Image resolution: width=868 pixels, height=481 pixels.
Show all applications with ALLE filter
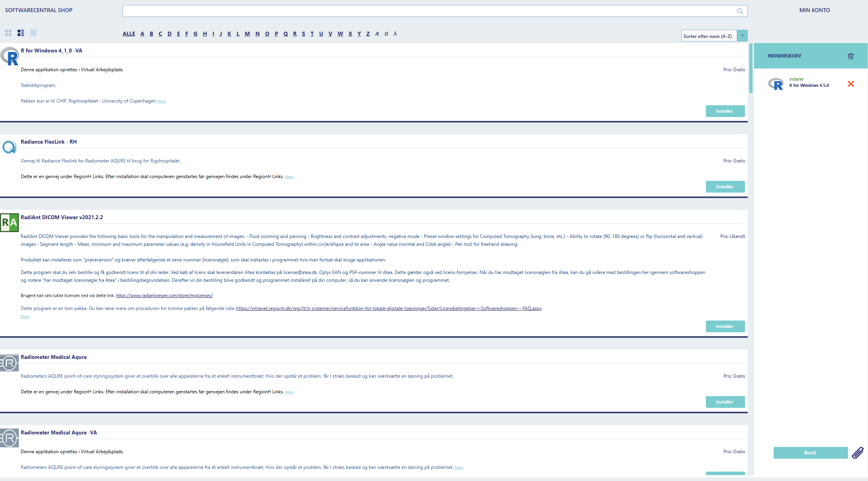pyautogui.click(x=129, y=34)
